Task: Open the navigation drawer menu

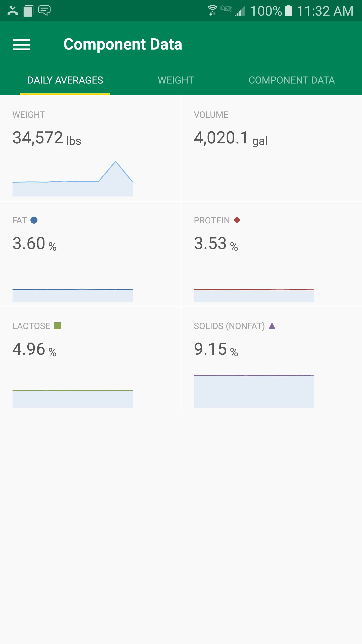Action: tap(22, 45)
